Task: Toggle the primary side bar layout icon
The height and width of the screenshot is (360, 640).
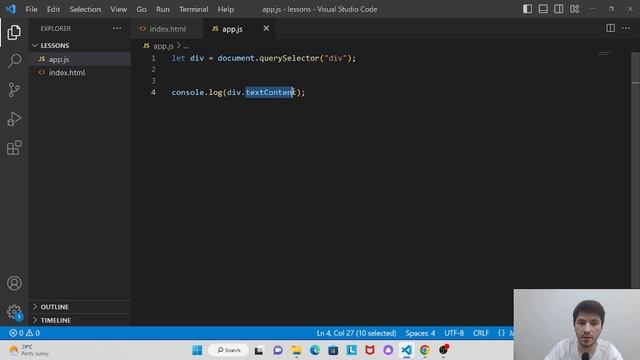Action: pos(527,9)
